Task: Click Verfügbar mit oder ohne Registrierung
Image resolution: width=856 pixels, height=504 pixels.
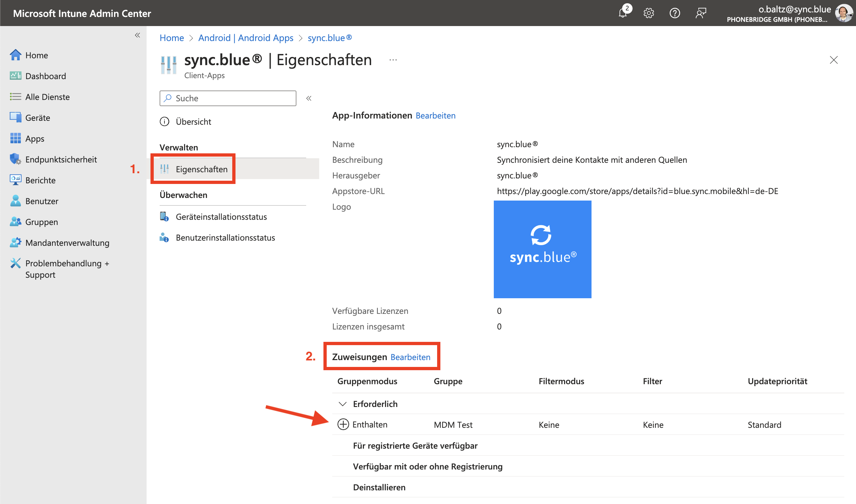Action: [588, 466]
